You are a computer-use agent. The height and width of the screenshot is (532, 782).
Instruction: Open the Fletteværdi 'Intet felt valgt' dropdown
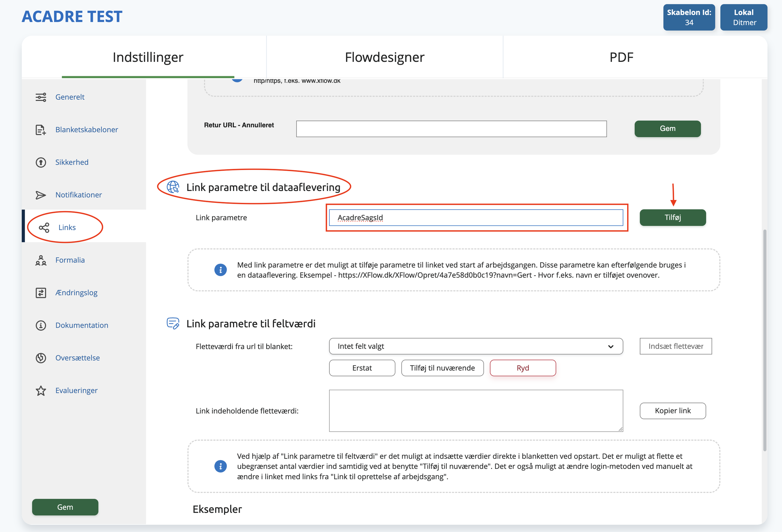[x=476, y=346]
